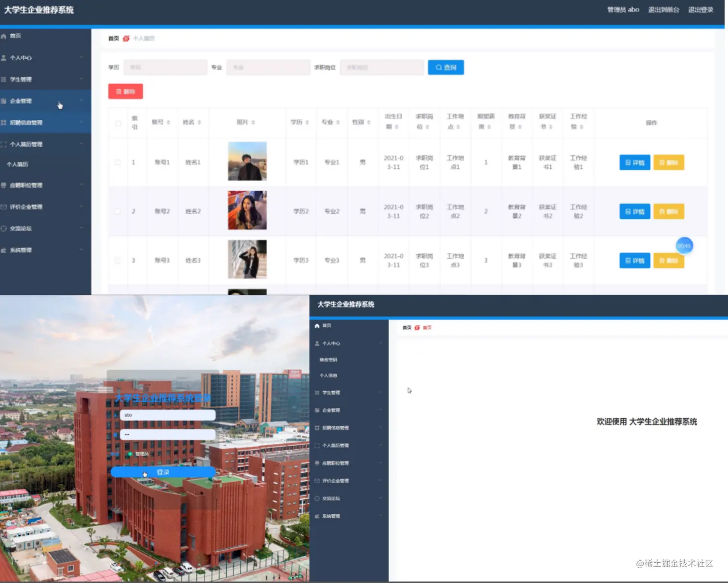
Task: Click the photo thumbnail in row 账号1
Action: tap(247, 161)
